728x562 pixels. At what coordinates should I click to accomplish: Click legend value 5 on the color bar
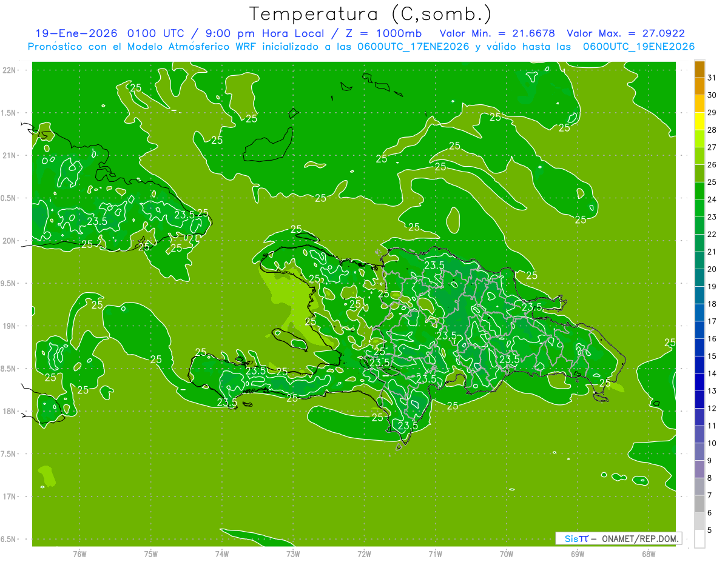pyautogui.click(x=710, y=530)
